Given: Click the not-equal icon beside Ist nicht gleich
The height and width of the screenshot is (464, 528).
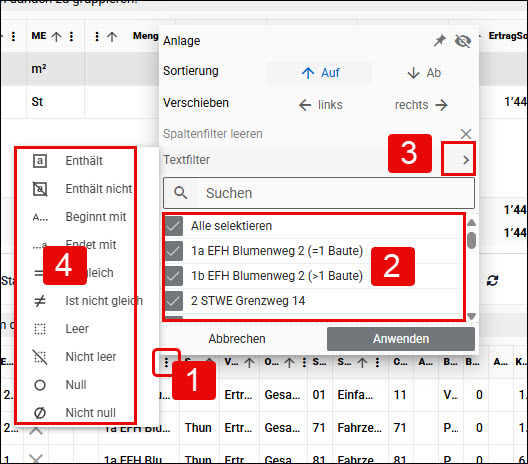Looking at the screenshot, I should tap(40, 301).
